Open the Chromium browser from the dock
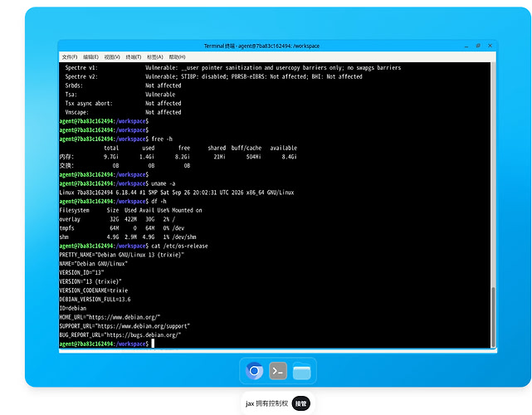 coord(254,371)
